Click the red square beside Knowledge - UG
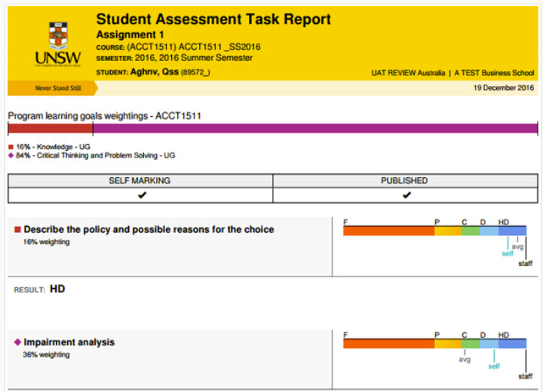This screenshot has width=543, height=392. (x=11, y=147)
